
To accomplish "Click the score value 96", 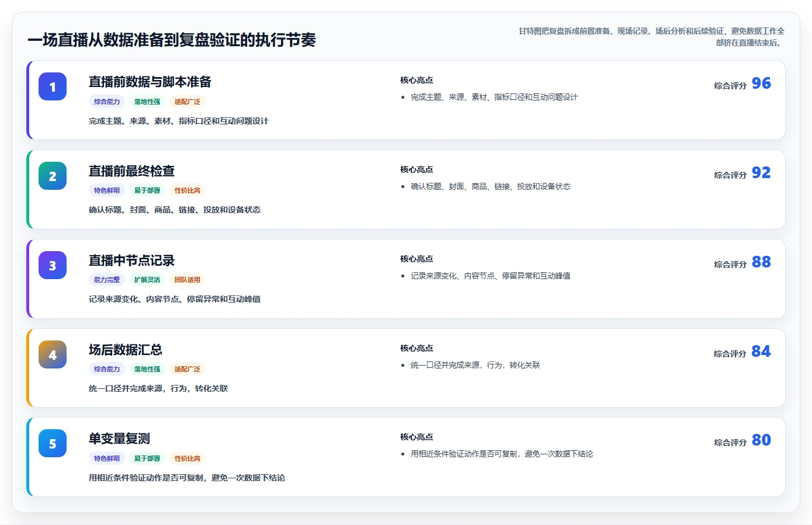I will (x=761, y=84).
